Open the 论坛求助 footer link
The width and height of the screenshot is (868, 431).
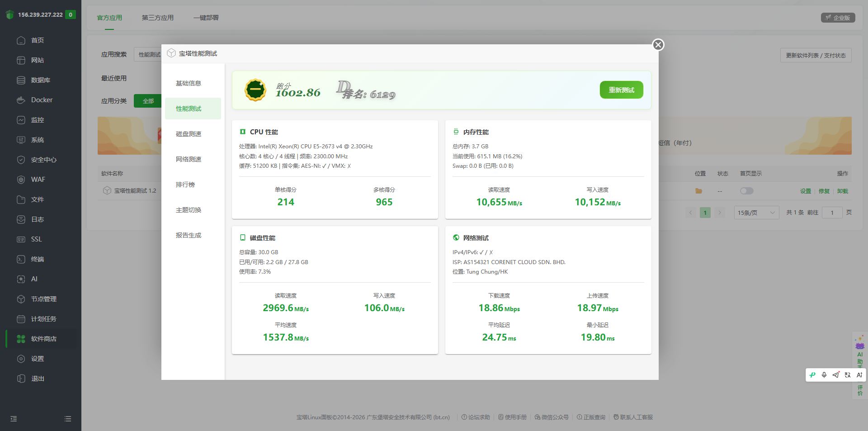pyautogui.click(x=476, y=417)
